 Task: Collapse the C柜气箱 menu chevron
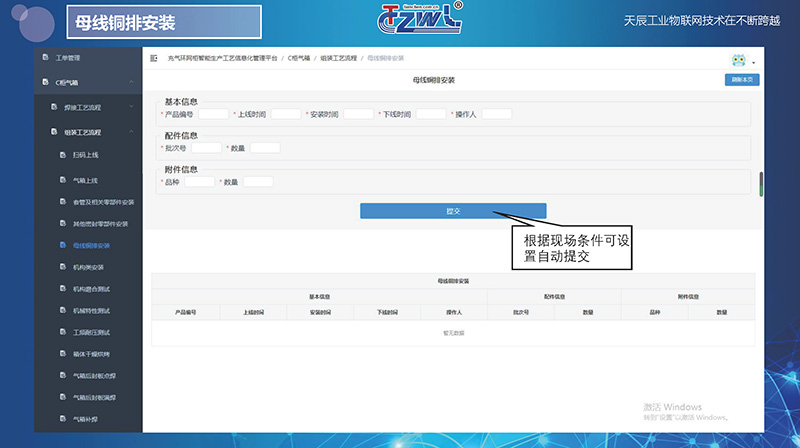click(131, 82)
